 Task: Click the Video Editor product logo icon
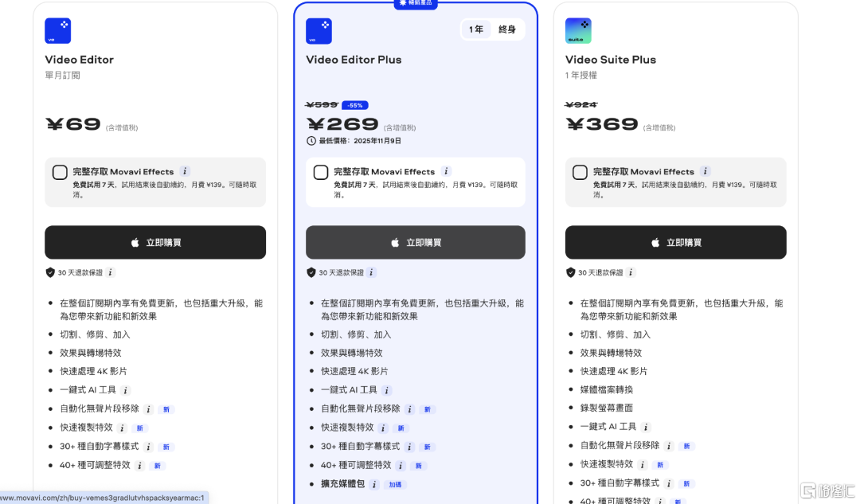click(58, 31)
